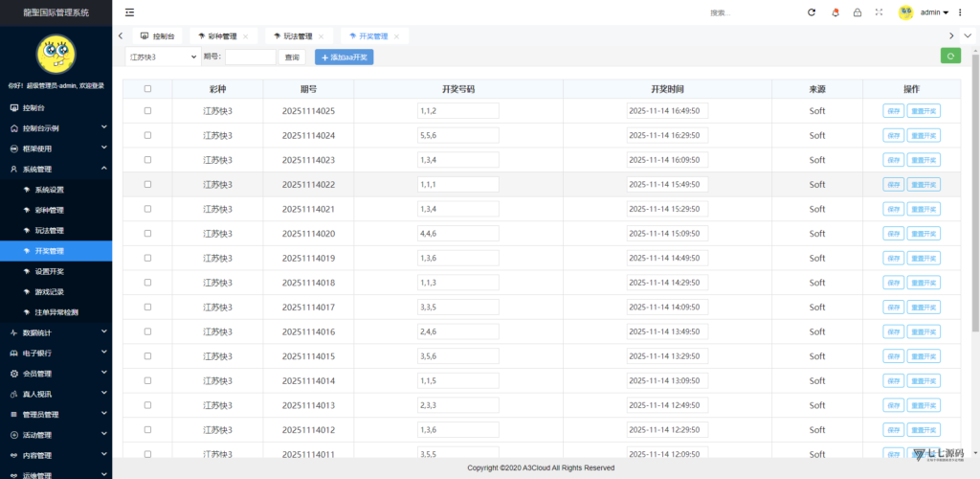Toggle fullscreen mode icon
Screen dimensions: 980x479
pyautogui.click(x=879, y=12)
